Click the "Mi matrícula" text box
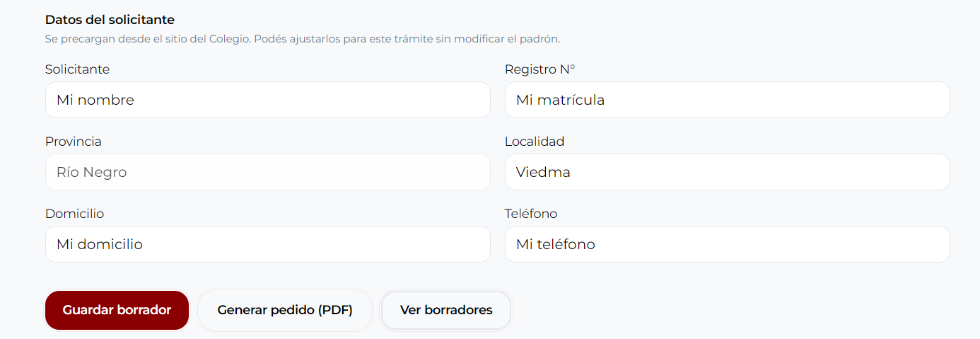The height and width of the screenshot is (339, 980). (x=727, y=100)
